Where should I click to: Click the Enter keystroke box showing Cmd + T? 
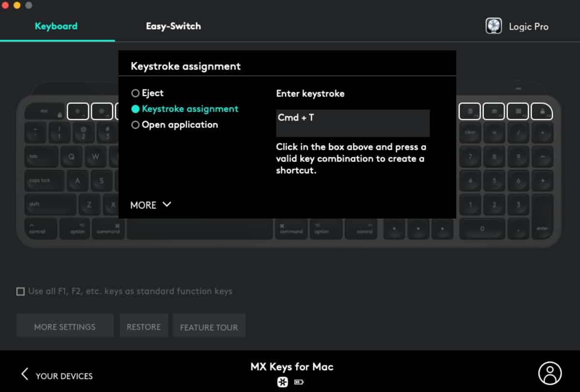352,123
